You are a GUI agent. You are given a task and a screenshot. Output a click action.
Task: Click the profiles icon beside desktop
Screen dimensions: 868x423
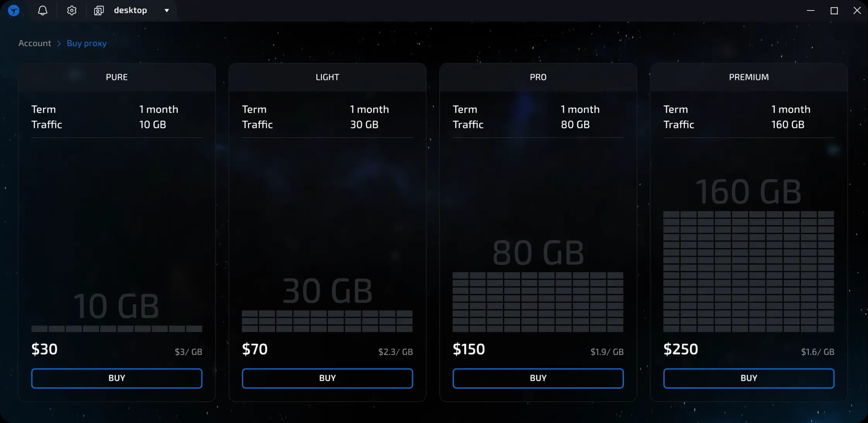99,10
